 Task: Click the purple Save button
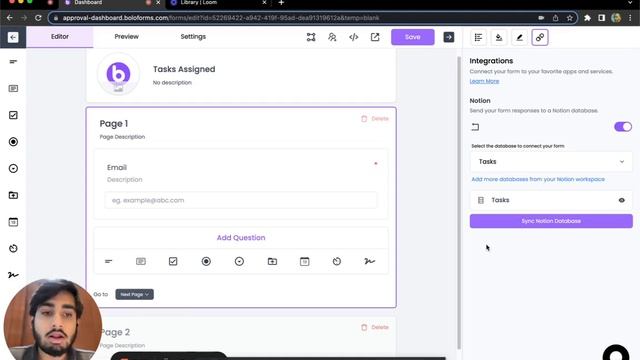click(x=413, y=37)
